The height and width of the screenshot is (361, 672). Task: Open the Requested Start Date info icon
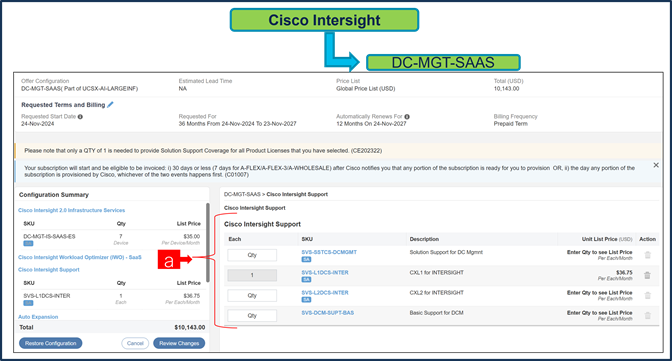tap(80, 117)
